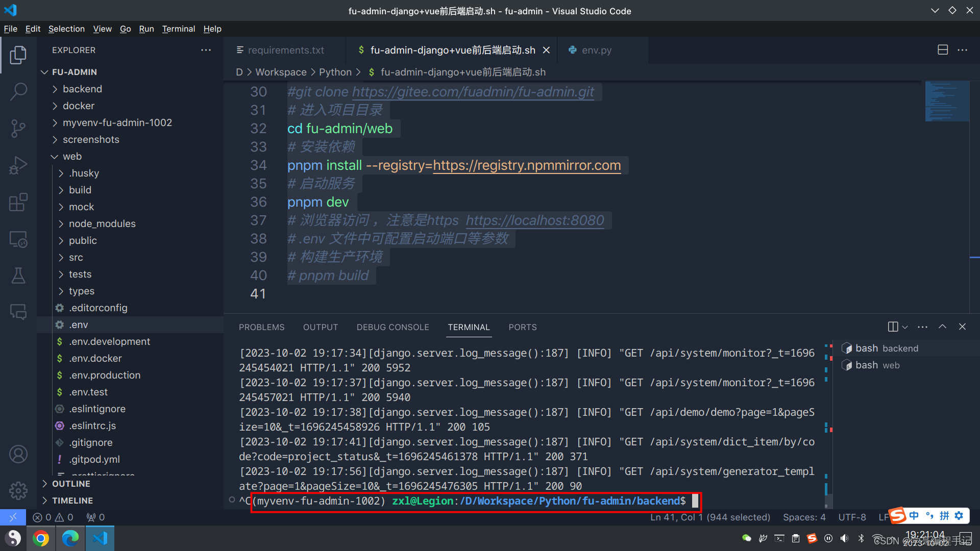Open the Manage settings gear
This screenshot has height=551, width=980.
pos(19,490)
